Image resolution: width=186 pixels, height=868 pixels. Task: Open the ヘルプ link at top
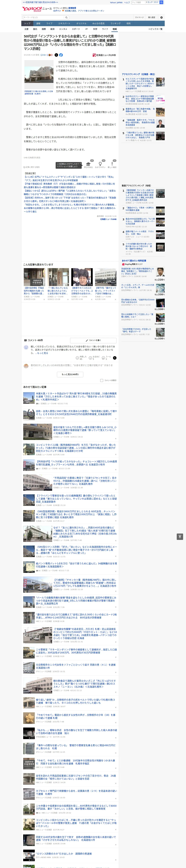point(127,2)
